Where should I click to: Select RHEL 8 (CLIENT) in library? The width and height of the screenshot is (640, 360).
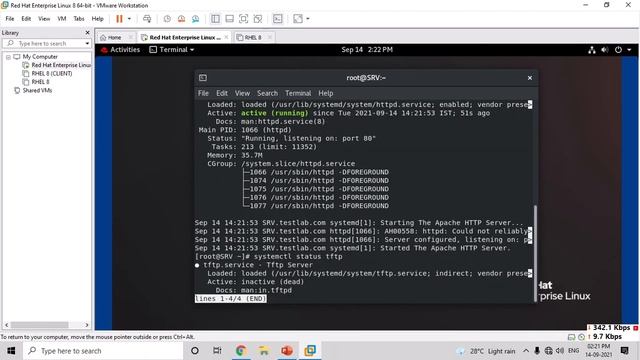52,74
